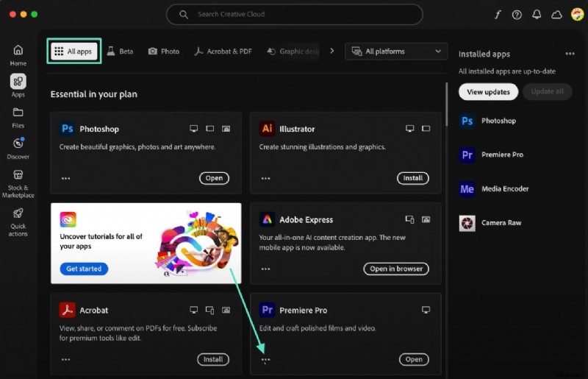Click the Photoshop app icon in card
The image size is (588, 379).
pos(68,129)
